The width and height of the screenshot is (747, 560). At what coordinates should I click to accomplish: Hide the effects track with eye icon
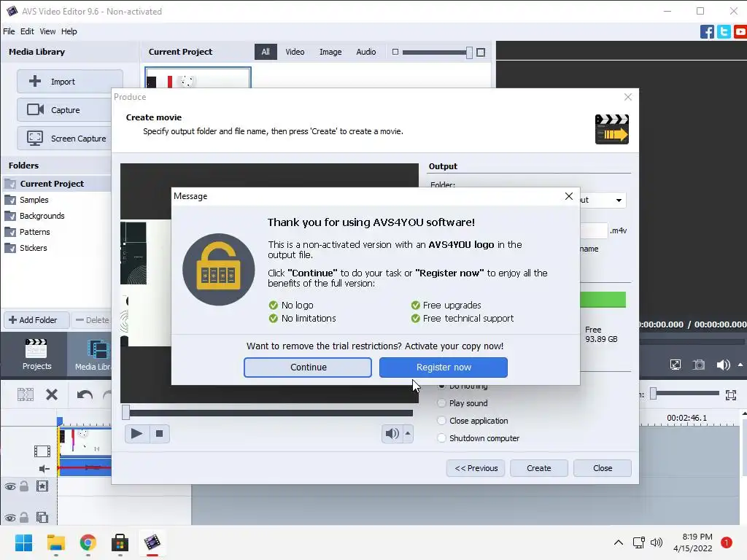tap(10, 486)
